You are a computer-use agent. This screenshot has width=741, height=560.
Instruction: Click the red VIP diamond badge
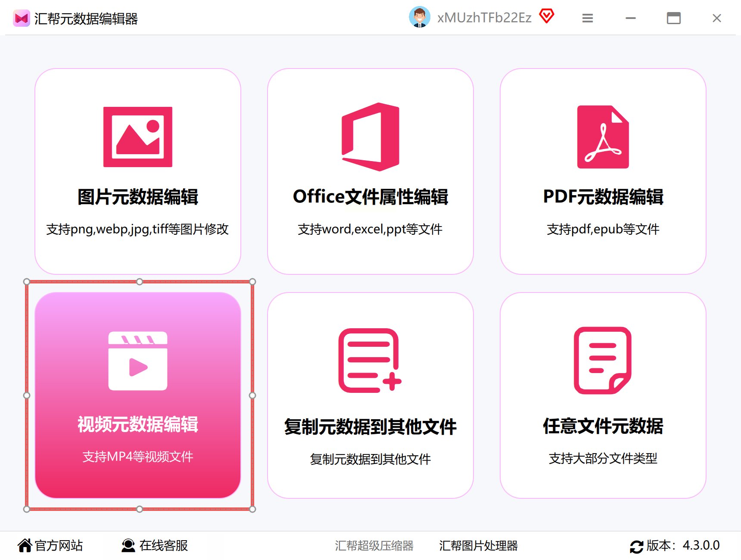(547, 16)
